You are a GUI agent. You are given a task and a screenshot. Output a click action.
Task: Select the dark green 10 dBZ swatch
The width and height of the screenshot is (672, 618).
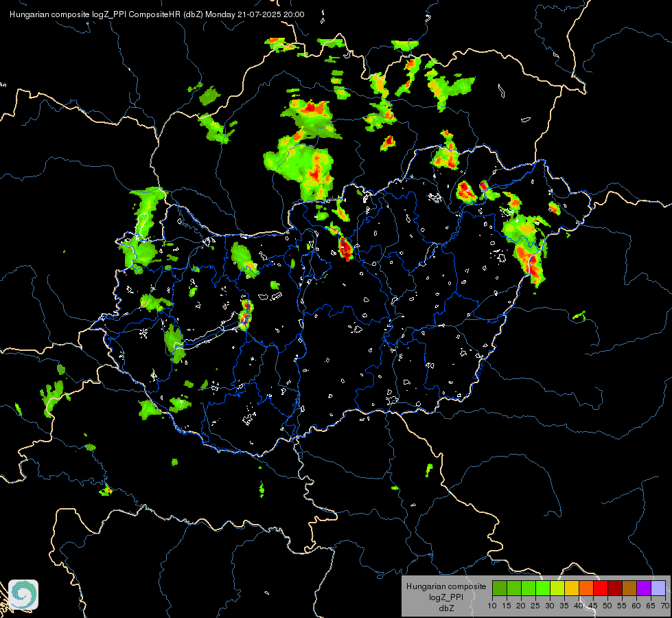pos(500,588)
